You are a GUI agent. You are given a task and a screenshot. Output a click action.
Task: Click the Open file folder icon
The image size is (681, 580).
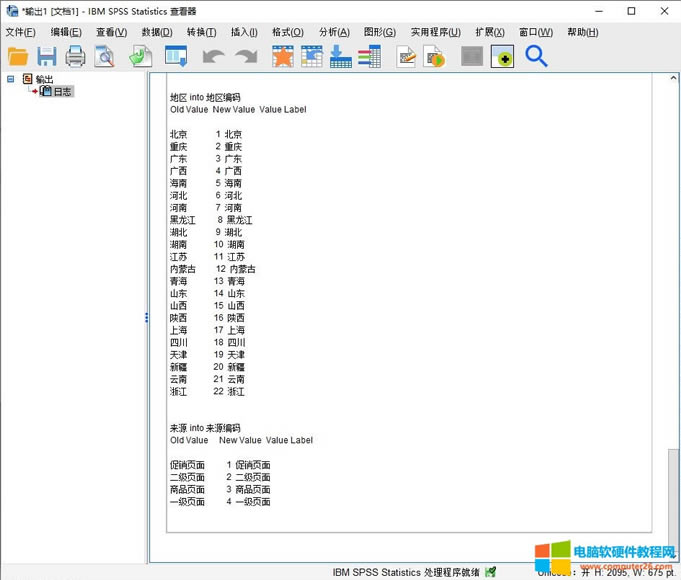[18, 57]
